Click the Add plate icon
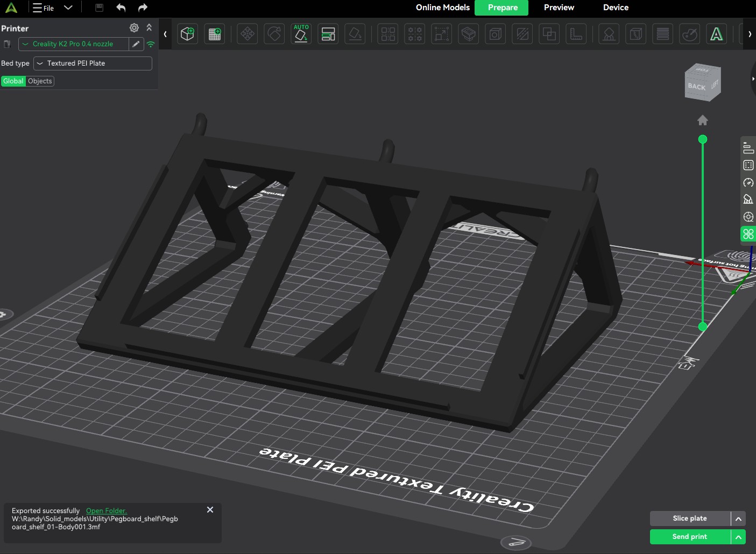Image resolution: width=756 pixels, height=554 pixels. (x=215, y=34)
